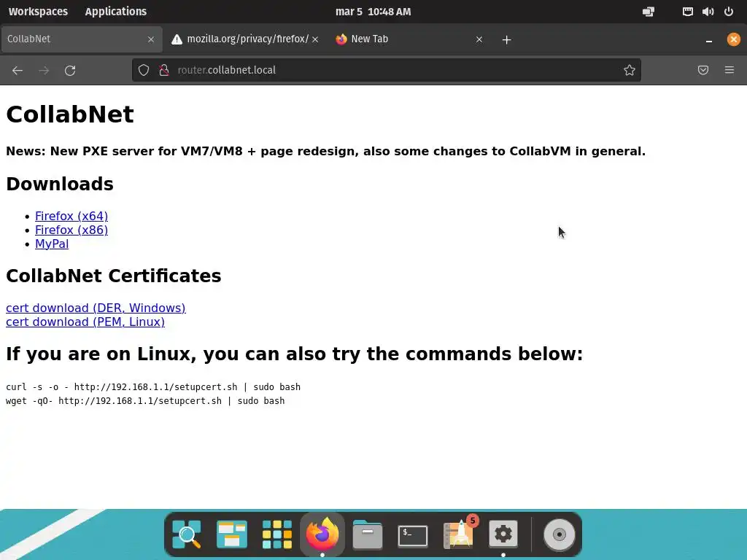Click the browser forward arrow
This screenshot has width=747, height=560.
[x=44, y=71]
